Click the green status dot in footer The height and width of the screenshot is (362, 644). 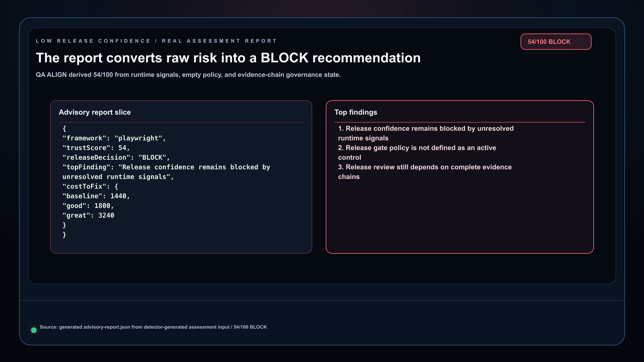(34, 330)
